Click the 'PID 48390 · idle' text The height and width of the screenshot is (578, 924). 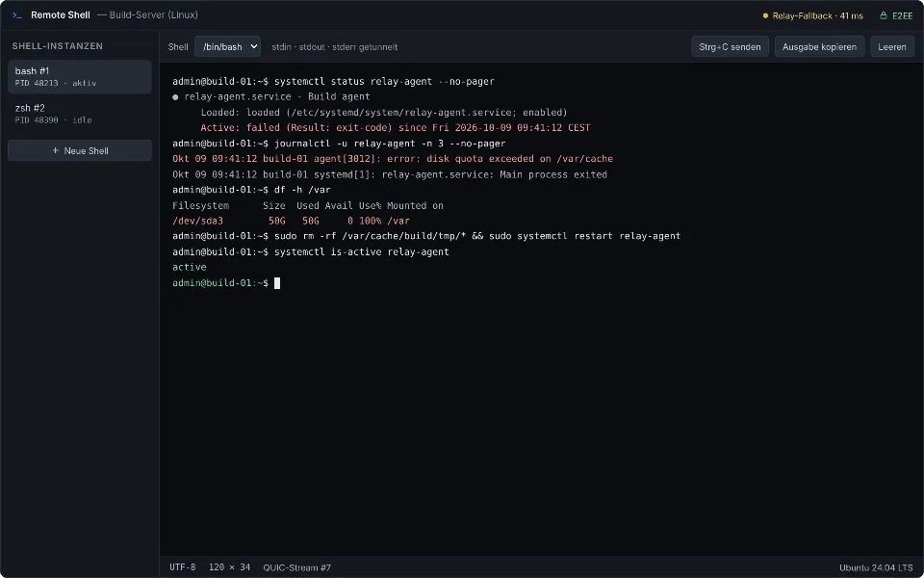click(54, 119)
